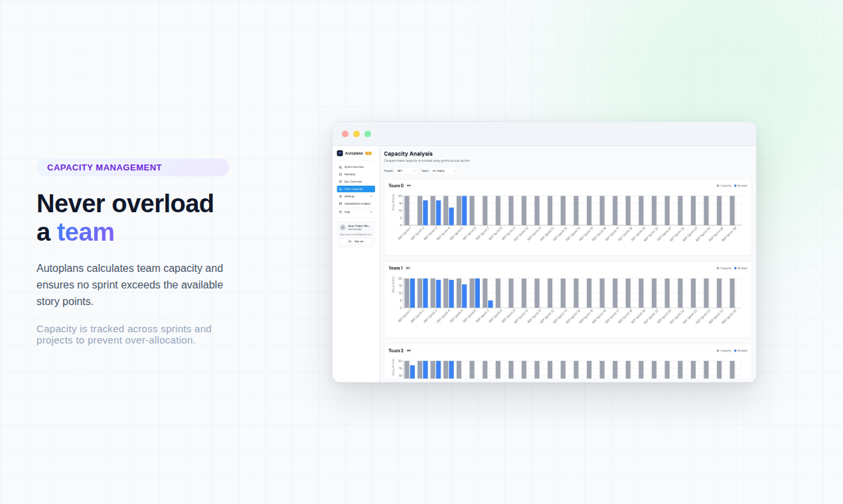Open the Project dropdown
Image resolution: width=843 pixels, height=504 pixels.
(x=406, y=171)
